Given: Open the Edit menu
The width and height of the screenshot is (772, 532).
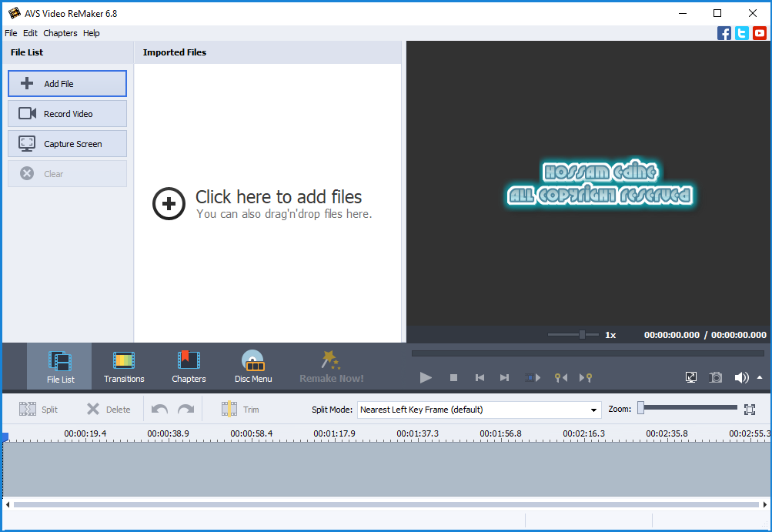Looking at the screenshot, I should click(30, 33).
